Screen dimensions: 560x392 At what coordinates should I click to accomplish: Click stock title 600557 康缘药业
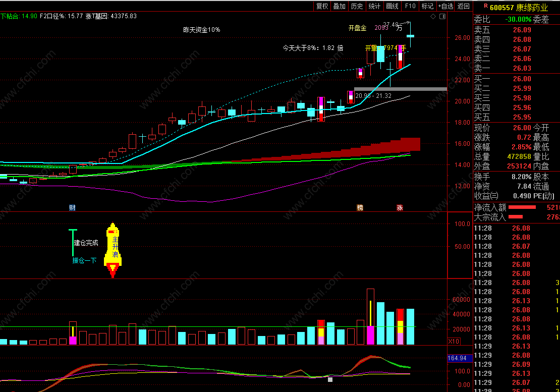point(519,8)
